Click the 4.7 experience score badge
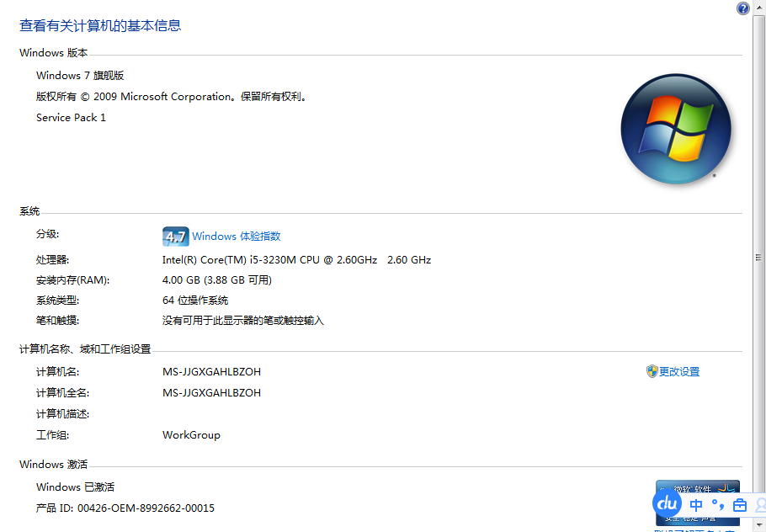Viewport: 766px width, 532px height. click(x=175, y=237)
